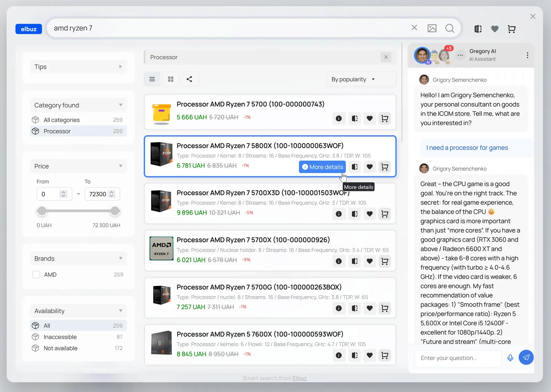Image resolution: width=551 pixels, height=392 pixels.
Task: Select All categories filter
Action: click(x=79, y=120)
